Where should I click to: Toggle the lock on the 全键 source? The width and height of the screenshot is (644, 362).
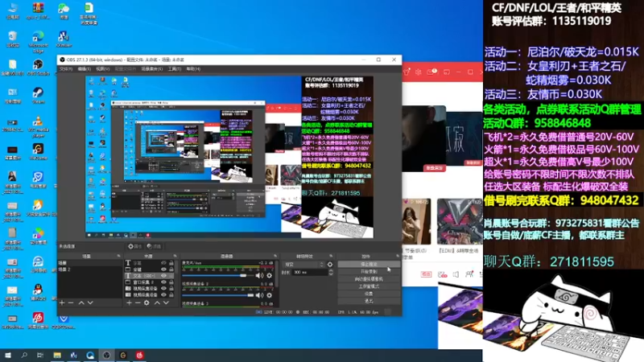[171, 269]
